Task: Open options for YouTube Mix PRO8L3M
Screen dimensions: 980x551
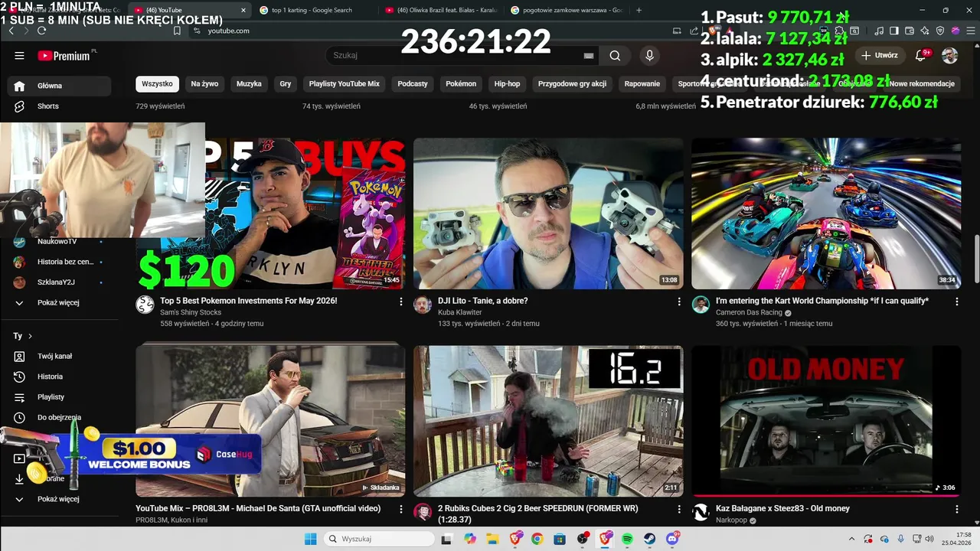Action: click(x=401, y=509)
